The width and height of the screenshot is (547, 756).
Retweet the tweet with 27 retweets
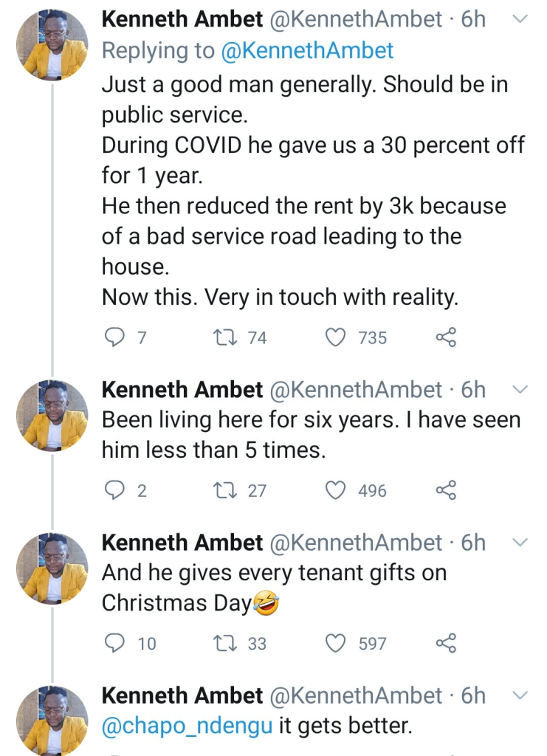tap(221, 490)
